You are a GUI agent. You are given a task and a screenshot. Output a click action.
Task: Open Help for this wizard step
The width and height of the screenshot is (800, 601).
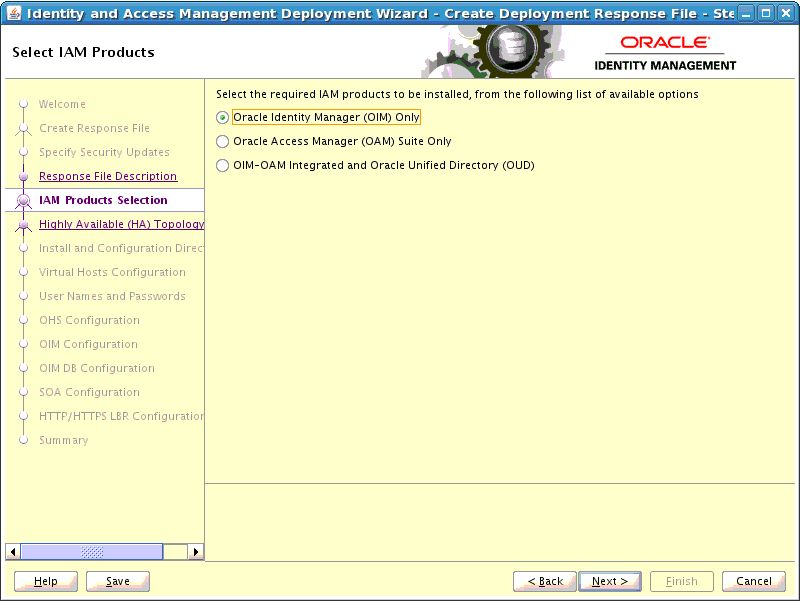coord(46,581)
